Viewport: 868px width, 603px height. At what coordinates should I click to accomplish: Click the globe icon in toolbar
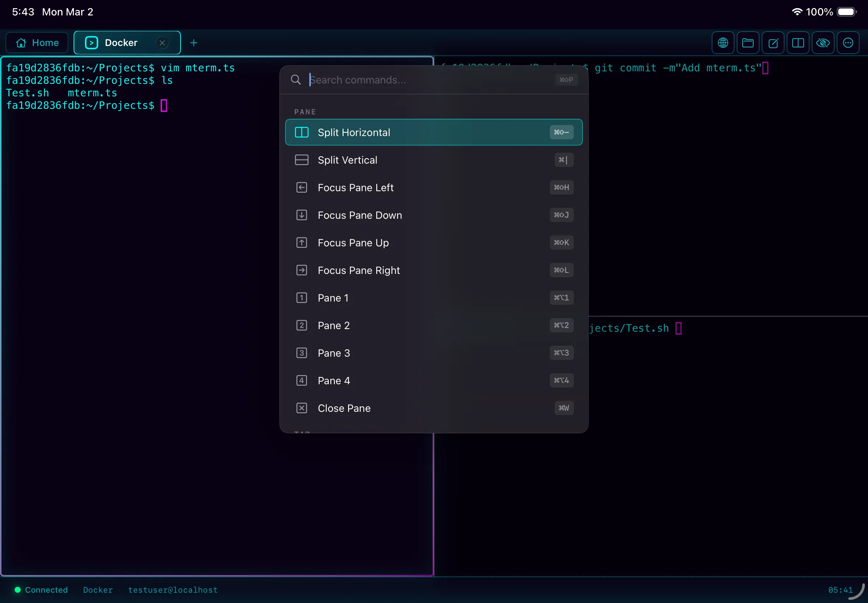[x=722, y=43]
